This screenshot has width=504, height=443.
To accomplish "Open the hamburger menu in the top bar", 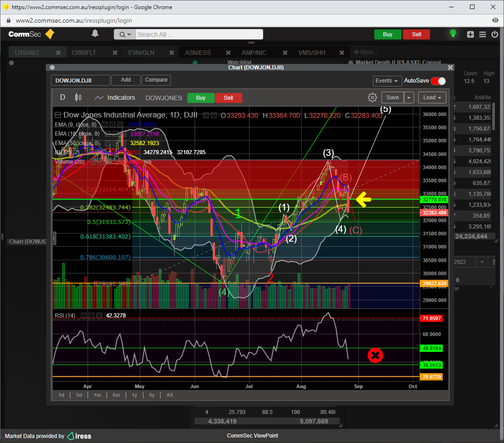I will tap(483, 34).
